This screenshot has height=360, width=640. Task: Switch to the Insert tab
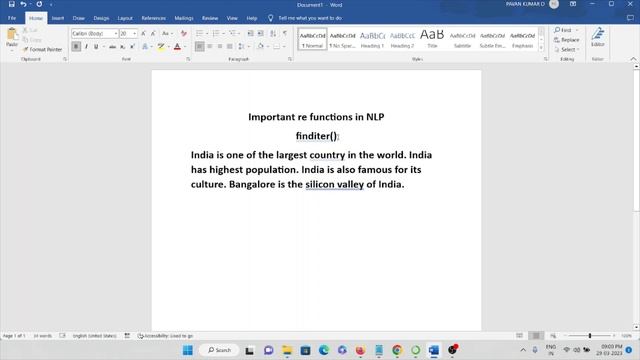(58, 18)
